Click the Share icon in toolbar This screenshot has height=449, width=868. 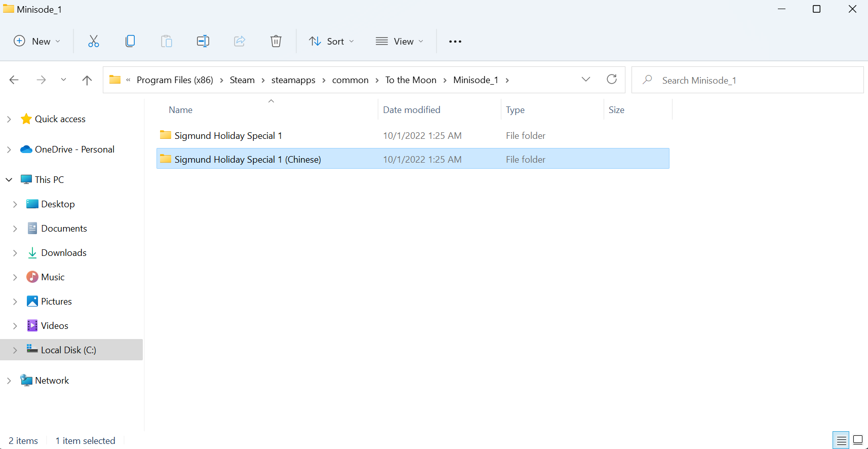click(240, 41)
